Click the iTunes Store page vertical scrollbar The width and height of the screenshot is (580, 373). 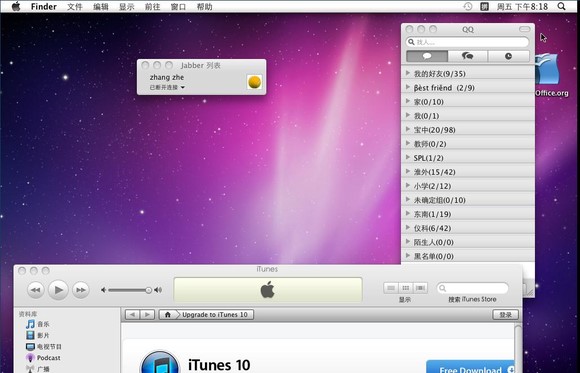[x=518, y=348]
